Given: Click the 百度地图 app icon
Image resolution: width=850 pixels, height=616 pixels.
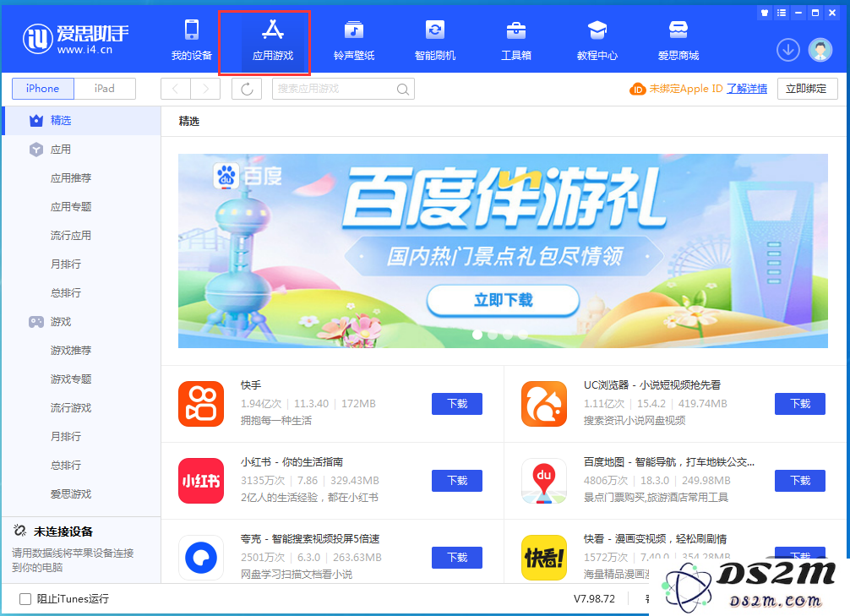Looking at the screenshot, I should click(544, 481).
